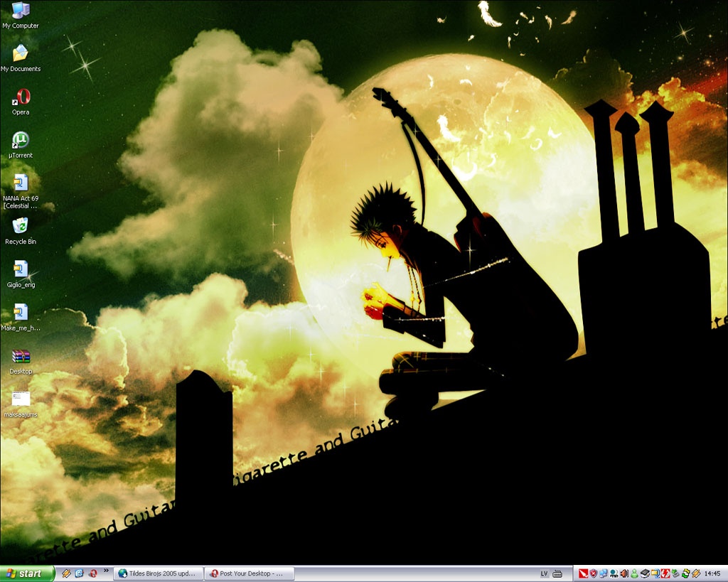Select the Desktop WinRAR archive icon
728x582 pixels.
pyautogui.click(x=21, y=360)
